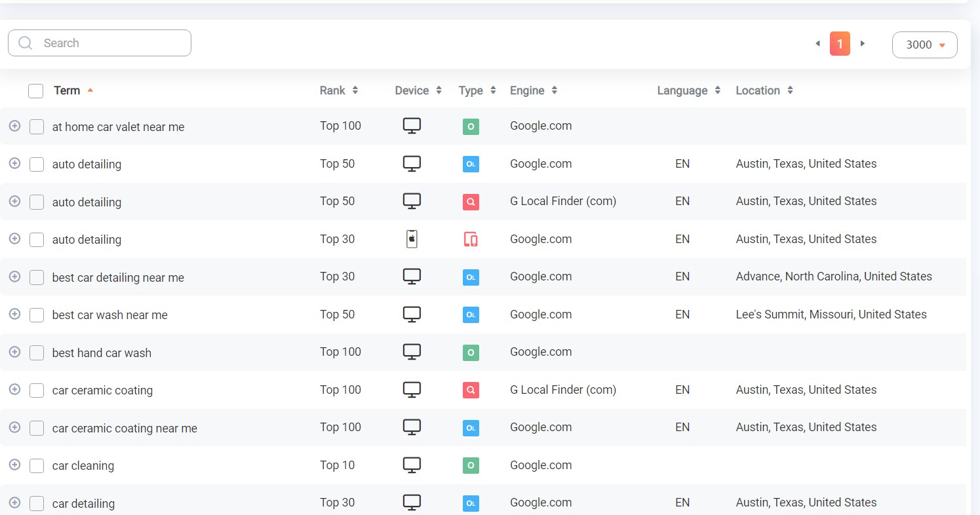Image resolution: width=980 pixels, height=515 pixels.
Task: Click the desktop icon in the 'car ceramic coating' G Local Finder row
Action: tap(412, 390)
